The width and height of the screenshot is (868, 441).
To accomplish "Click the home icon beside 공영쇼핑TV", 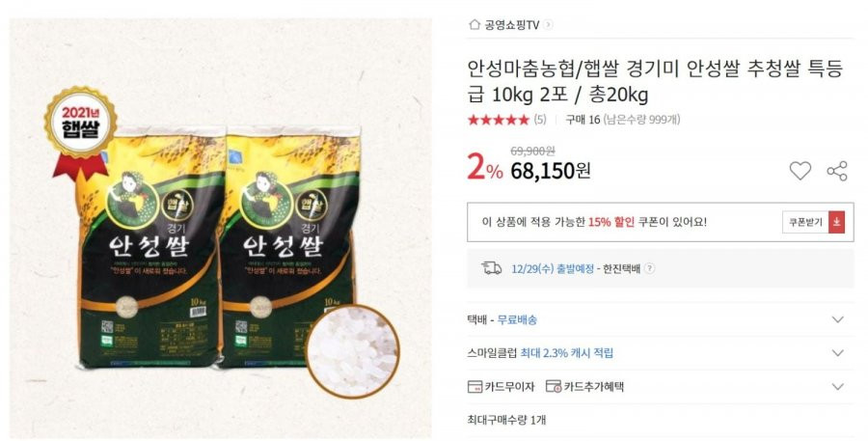I will point(474,24).
